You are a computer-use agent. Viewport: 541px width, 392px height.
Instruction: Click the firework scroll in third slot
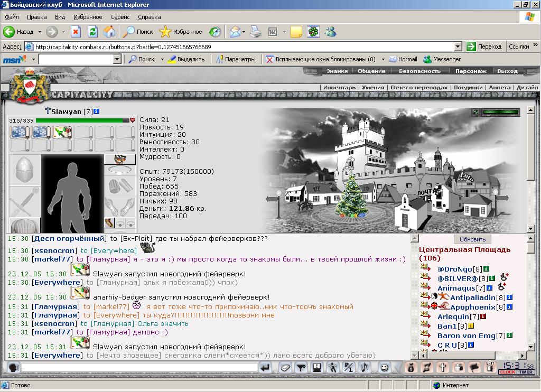click(62, 133)
